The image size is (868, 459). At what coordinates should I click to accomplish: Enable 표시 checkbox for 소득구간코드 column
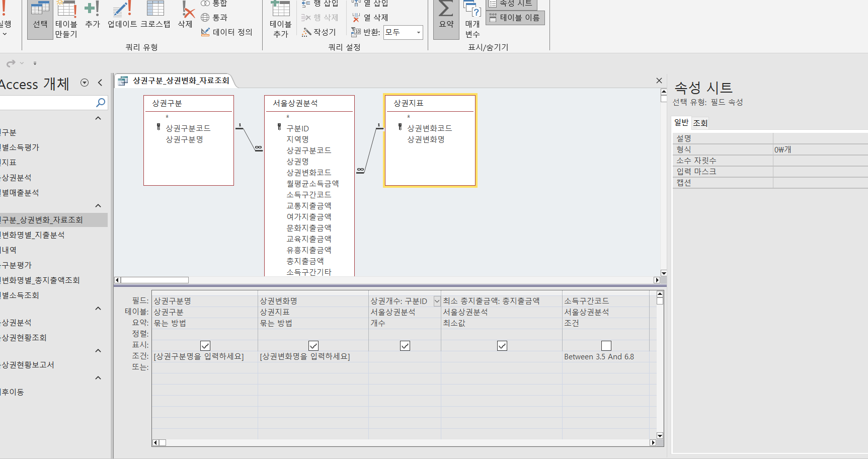606,346
